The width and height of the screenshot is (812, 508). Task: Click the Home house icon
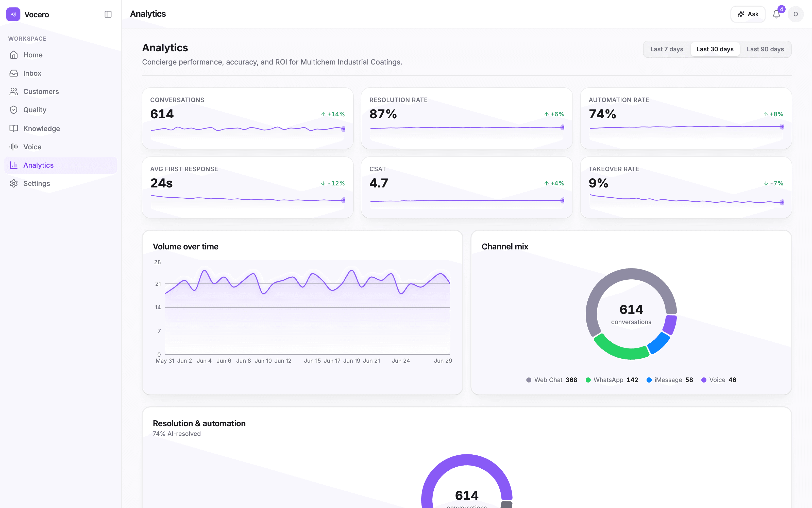click(x=14, y=55)
